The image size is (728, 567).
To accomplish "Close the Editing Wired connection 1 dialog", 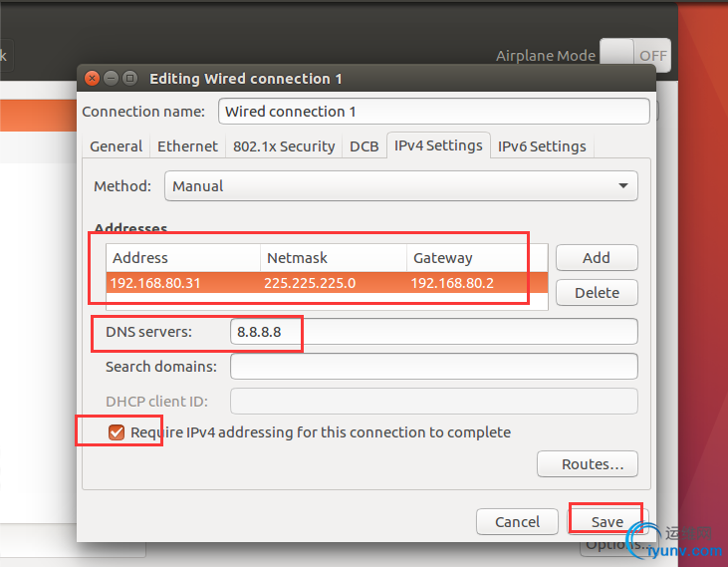I will pyautogui.click(x=92, y=78).
